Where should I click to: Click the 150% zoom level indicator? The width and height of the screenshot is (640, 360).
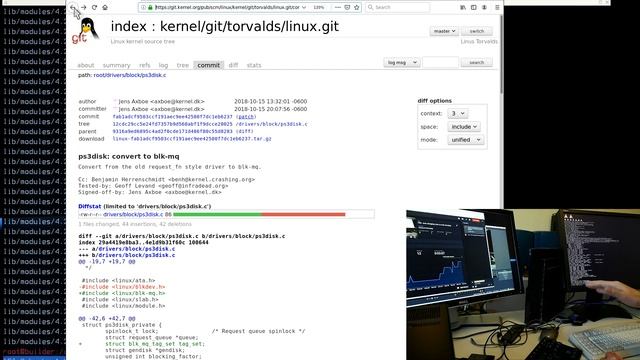coord(319,7)
